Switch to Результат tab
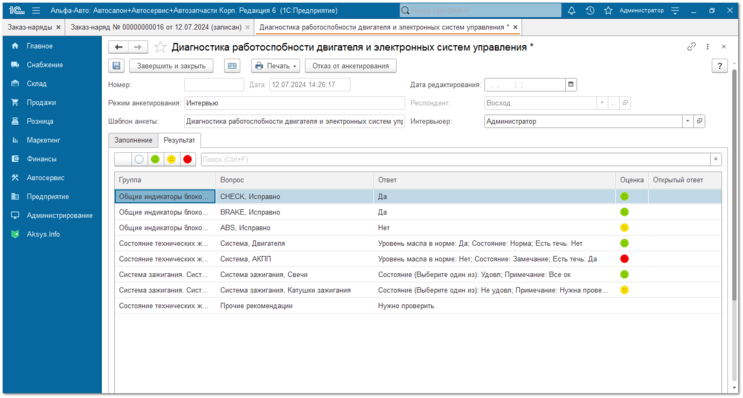Screen dimensions: 743x398 [179, 140]
